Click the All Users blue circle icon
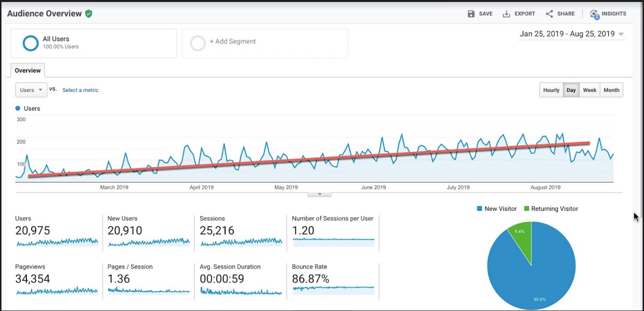The width and height of the screenshot is (644, 311). [30, 43]
